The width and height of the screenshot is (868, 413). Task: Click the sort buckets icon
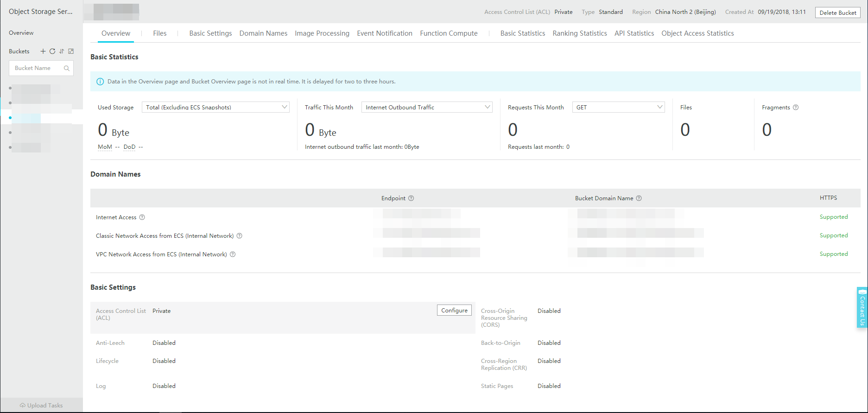tap(62, 51)
